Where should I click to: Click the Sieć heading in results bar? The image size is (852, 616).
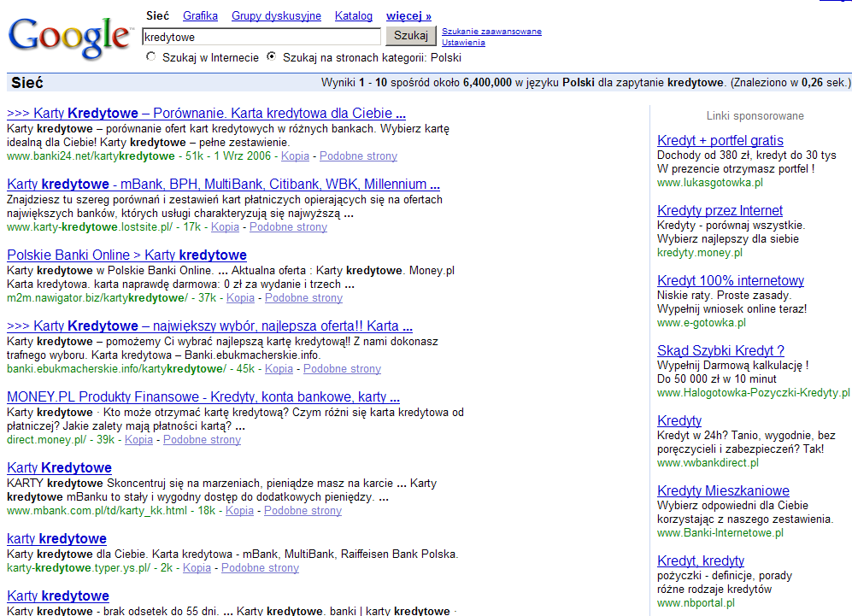click(27, 83)
